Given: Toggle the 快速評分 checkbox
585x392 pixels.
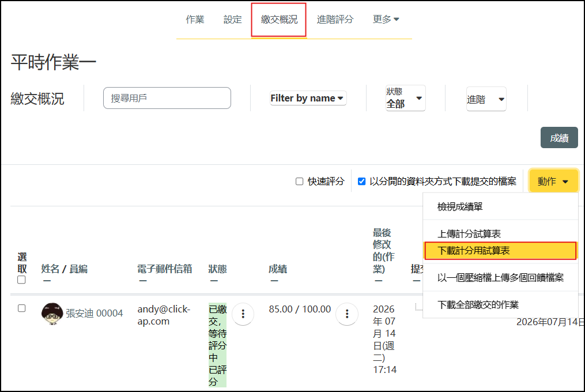Looking at the screenshot, I should coord(299,182).
